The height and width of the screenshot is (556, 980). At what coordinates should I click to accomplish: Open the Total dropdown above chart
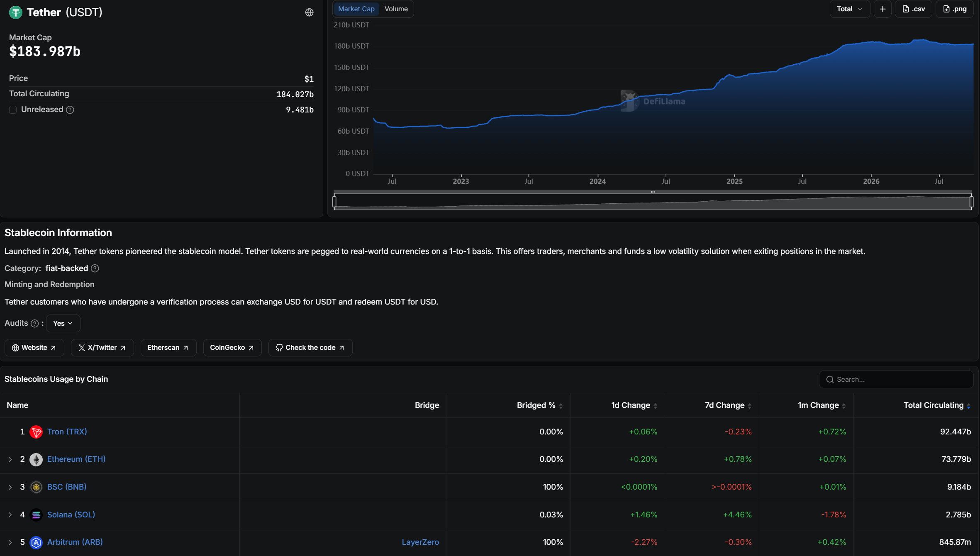coord(850,9)
